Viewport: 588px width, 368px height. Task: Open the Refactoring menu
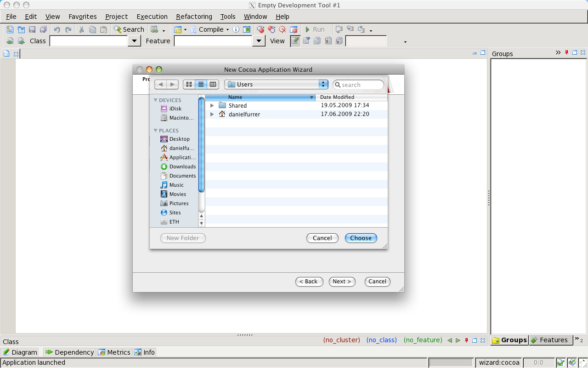point(194,17)
